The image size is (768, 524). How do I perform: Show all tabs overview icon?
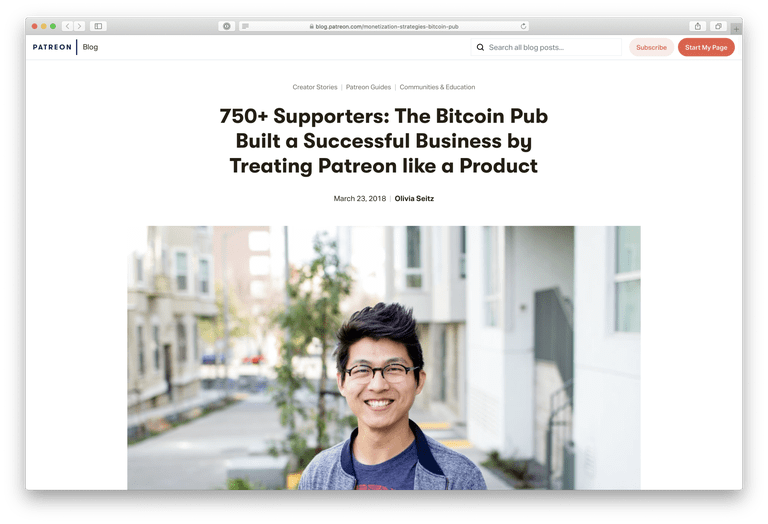point(718,26)
